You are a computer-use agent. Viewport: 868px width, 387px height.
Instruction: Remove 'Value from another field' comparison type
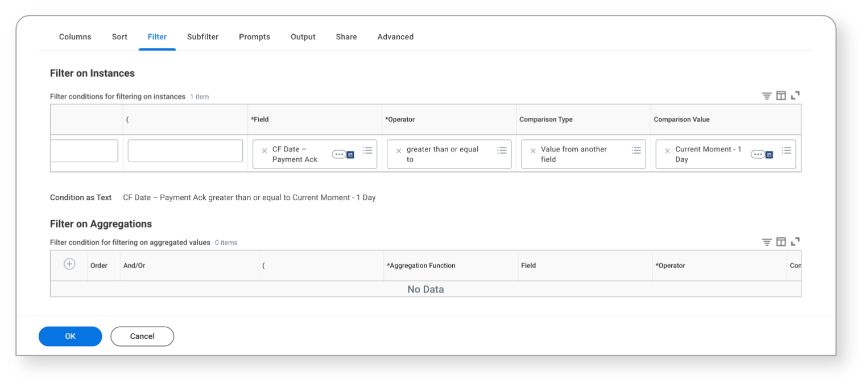coord(533,151)
